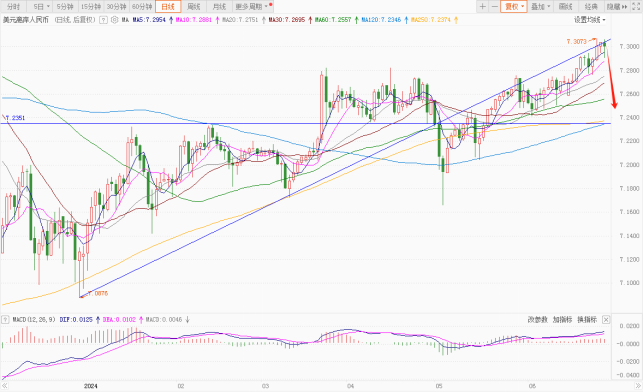
Task: Switch to the 60分钟 period tab
Action: (x=142, y=7)
